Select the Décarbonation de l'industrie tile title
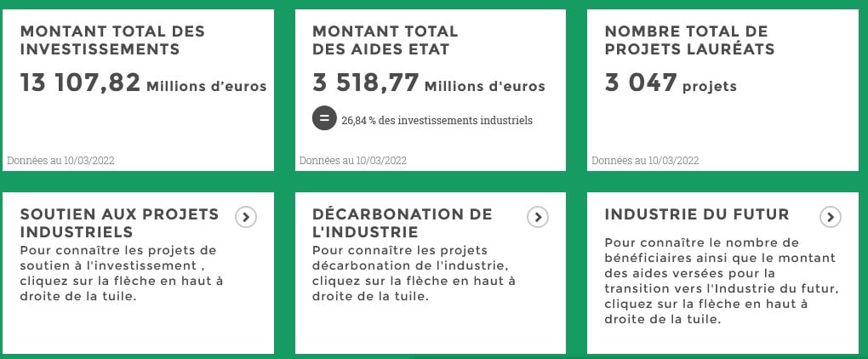This screenshot has width=868, height=359. point(403,222)
